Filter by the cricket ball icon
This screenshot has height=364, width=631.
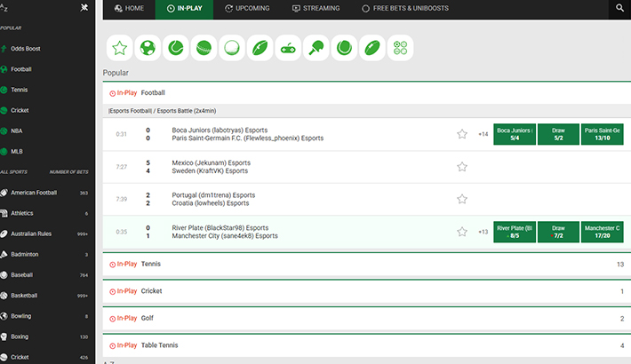click(204, 48)
